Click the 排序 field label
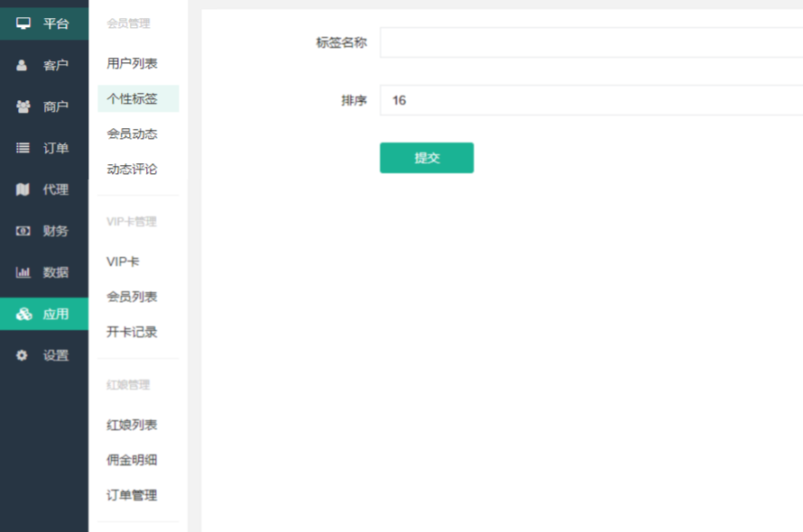 355,100
